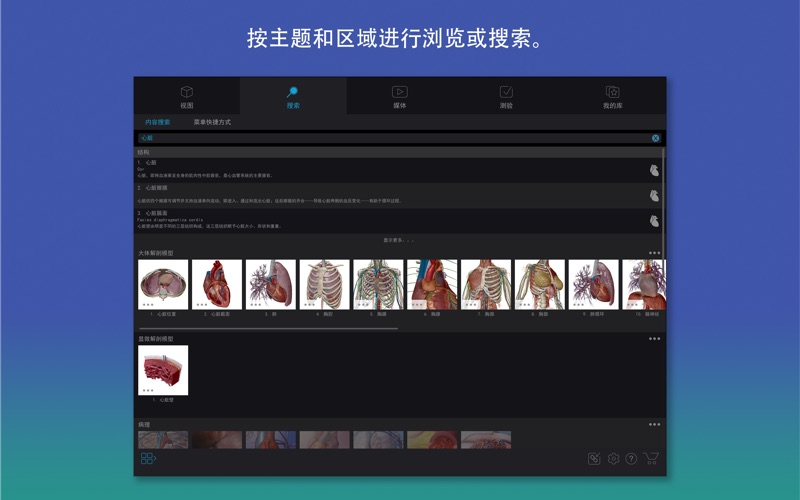Click the 病理 section heading
Viewport: 800px width, 500px height.
tap(144, 424)
